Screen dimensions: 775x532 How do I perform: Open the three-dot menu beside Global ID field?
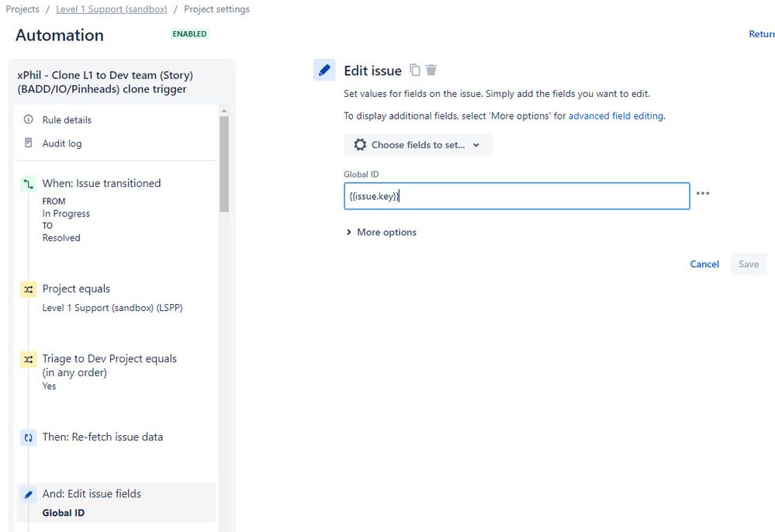click(x=702, y=193)
